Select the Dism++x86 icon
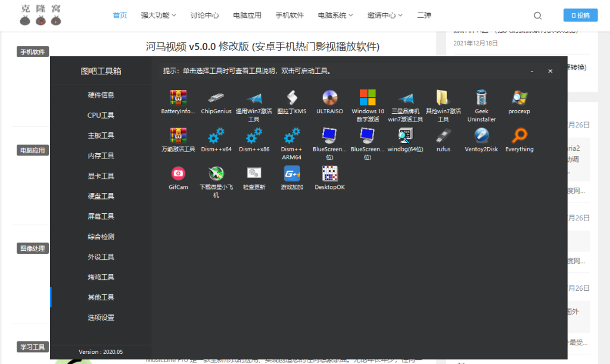This screenshot has height=364, width=610. click(x=254, y=135)
